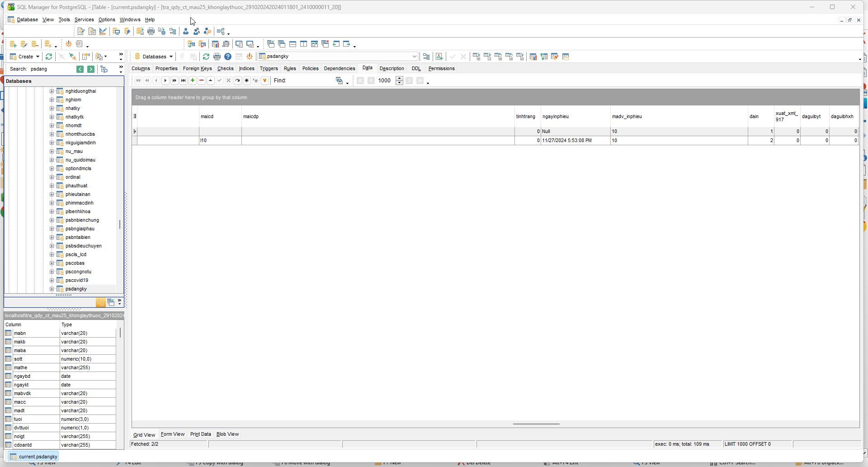Image resolution: width=868 pixels, height=467 pixels.
Task: Switch to the DDL tab
Action: point(416,69)
